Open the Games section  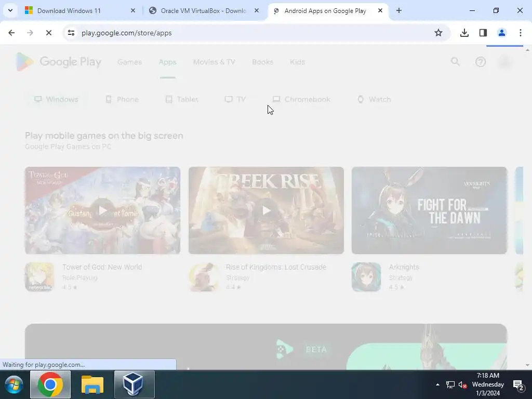[x=129, y=62]
